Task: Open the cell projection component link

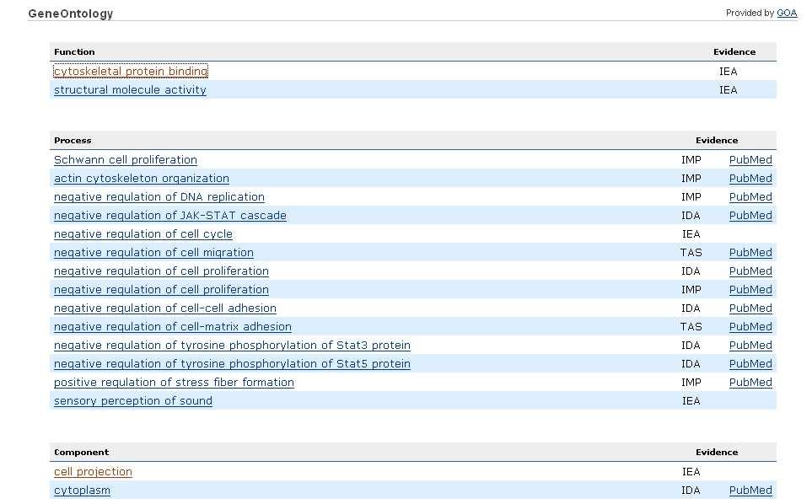Action: click(94, 472)
